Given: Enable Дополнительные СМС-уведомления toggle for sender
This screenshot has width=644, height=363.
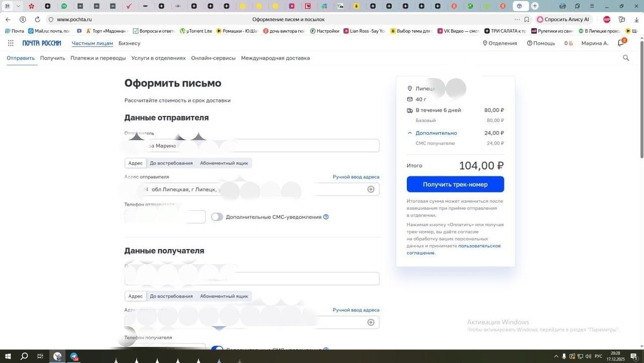Looking at the screenshot, I should (x=217, y=217).
